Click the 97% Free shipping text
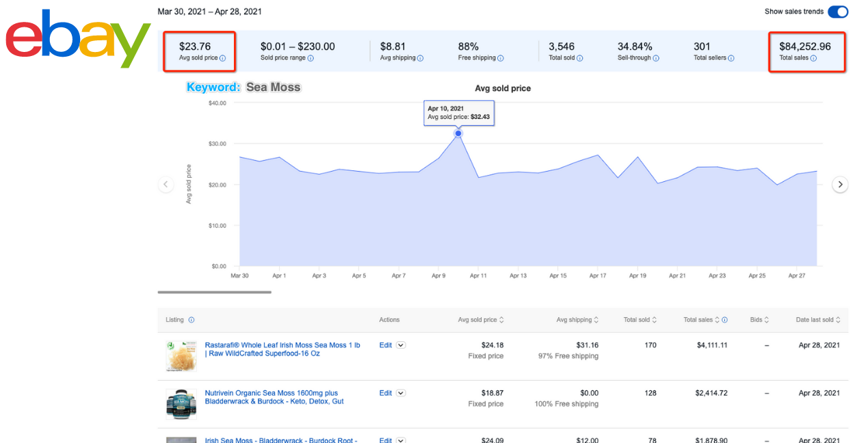Image resolution: width=868 pixels, height=443 pixels. [568, 356]
